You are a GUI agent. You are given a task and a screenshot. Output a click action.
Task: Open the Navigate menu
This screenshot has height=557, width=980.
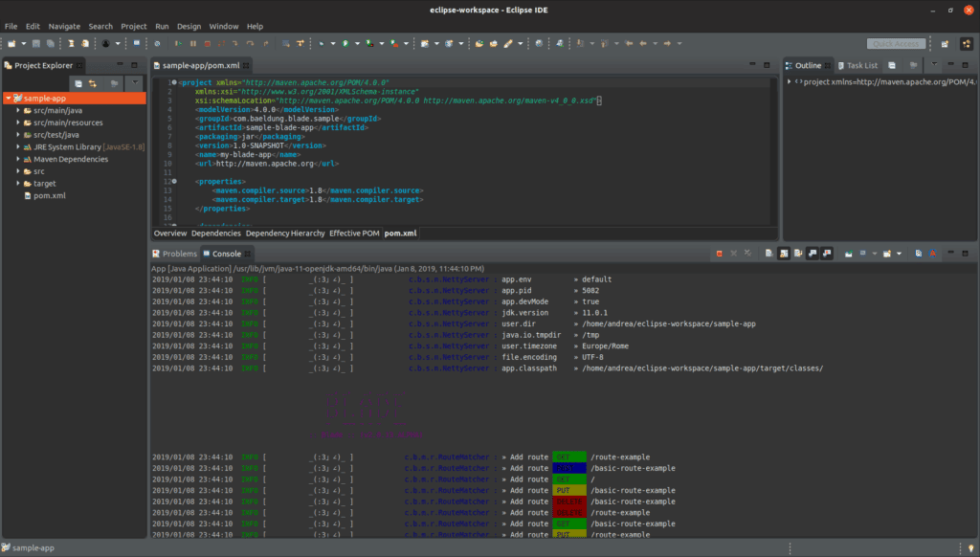point(64,26)
